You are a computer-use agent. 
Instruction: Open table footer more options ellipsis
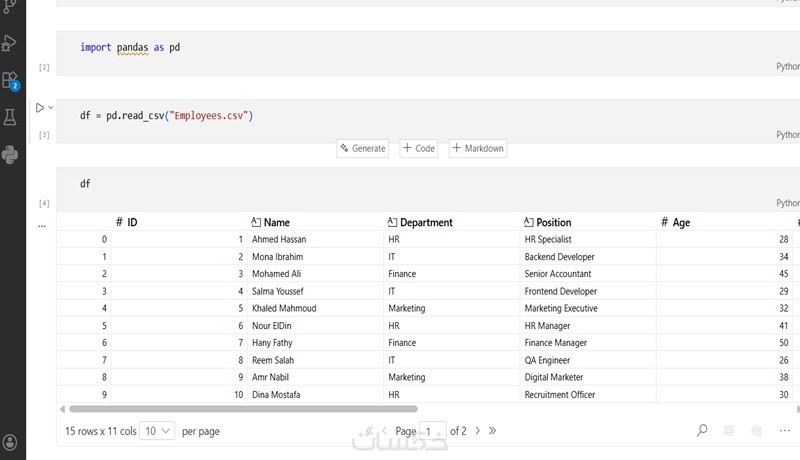tap(784, 431)
